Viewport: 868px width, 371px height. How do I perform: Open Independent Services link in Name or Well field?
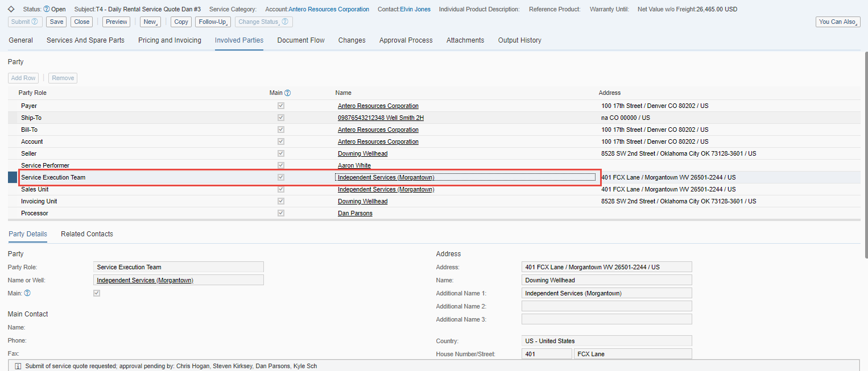145,280
